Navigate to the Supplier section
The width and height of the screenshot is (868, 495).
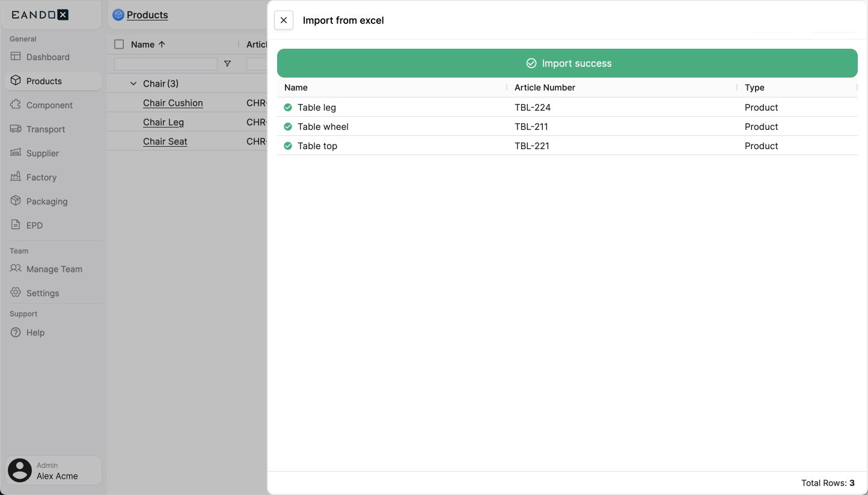[42, 153]
